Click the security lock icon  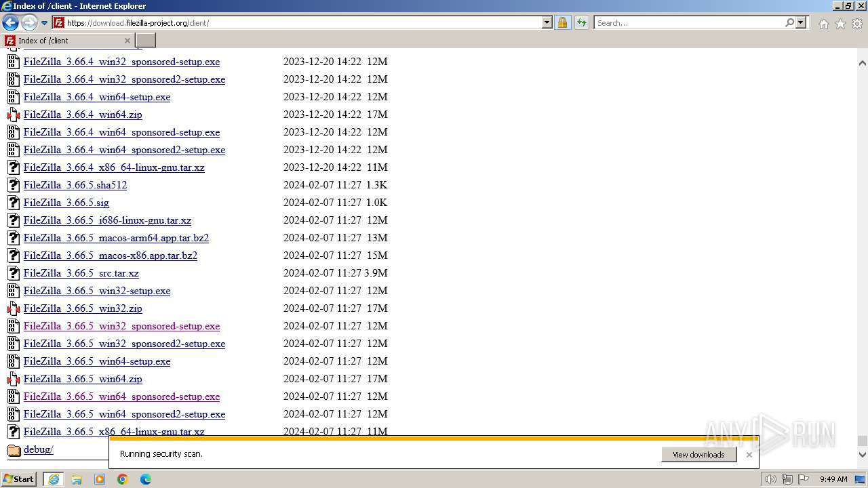(562, 22)
